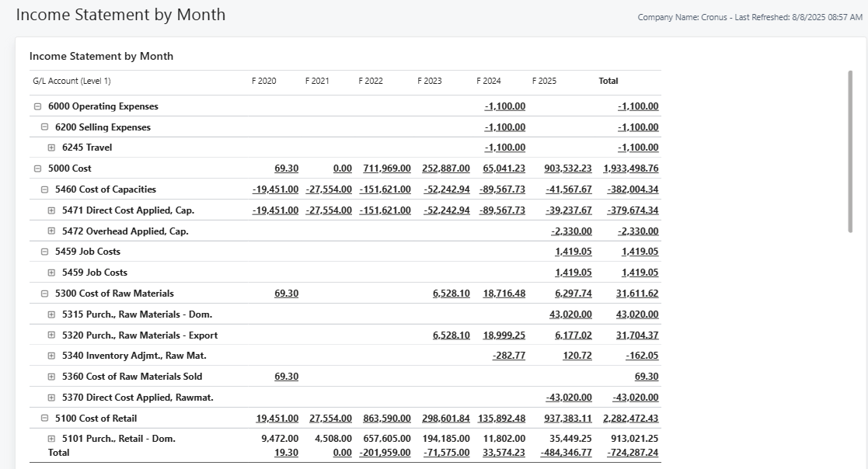Image resolution: width=868 pixels, height=469 pixels.
Task: Expand the 6245 Travel account
Action: [51, 148]
